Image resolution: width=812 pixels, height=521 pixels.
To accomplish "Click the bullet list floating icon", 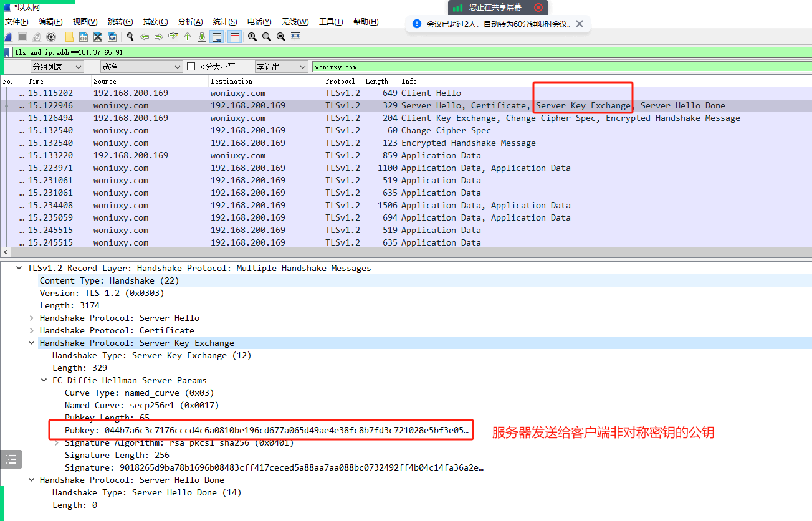I will pos(11,459).
